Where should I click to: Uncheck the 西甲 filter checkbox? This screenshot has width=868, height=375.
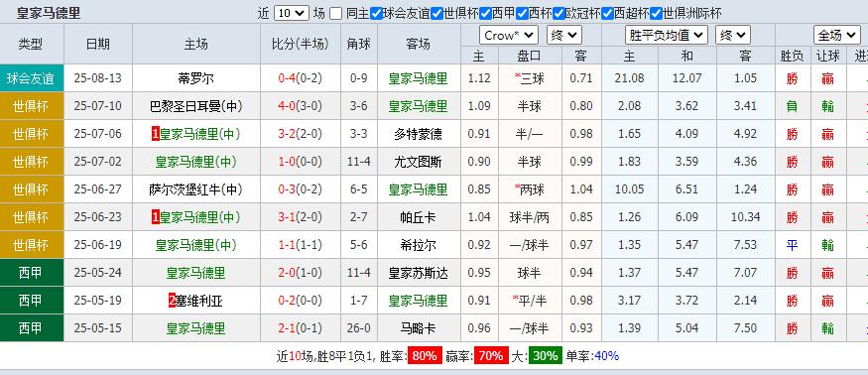(485, 13)
